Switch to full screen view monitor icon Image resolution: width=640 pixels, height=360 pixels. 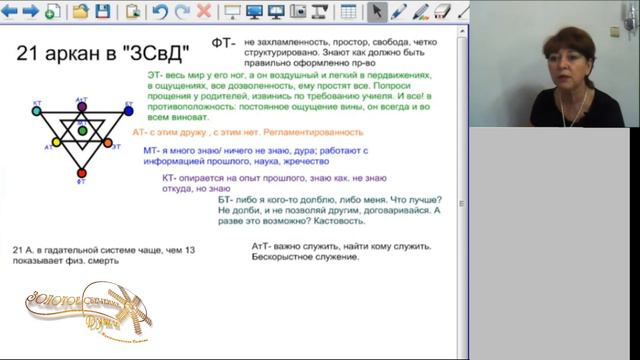tap(254, 11)
